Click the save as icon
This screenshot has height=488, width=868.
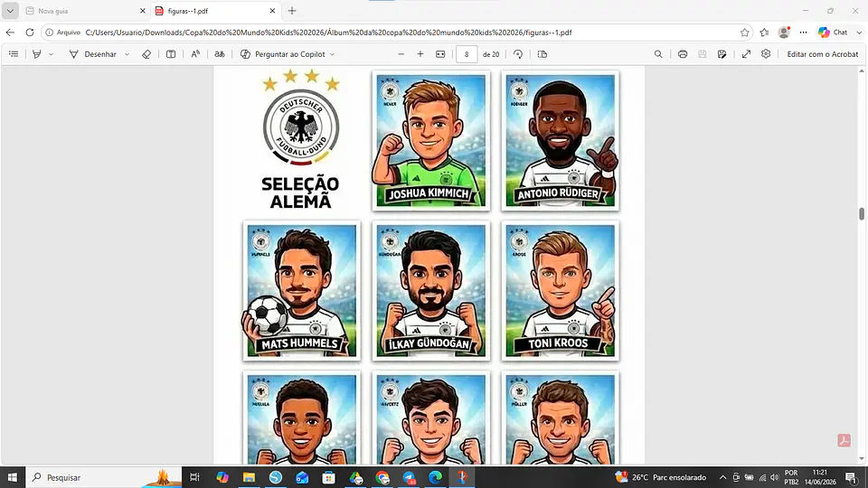[722, 54]
